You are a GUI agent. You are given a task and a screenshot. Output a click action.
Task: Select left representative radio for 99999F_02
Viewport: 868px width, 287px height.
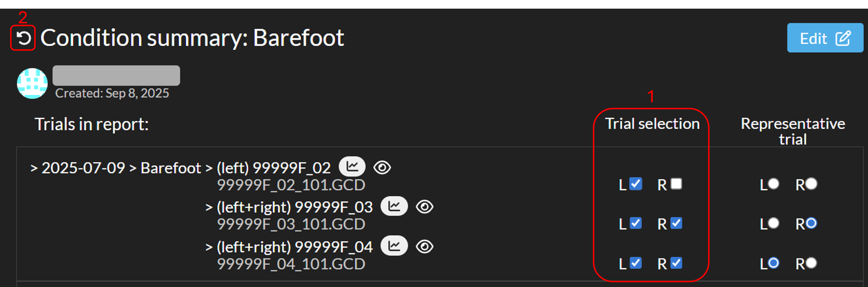point(773,184)
